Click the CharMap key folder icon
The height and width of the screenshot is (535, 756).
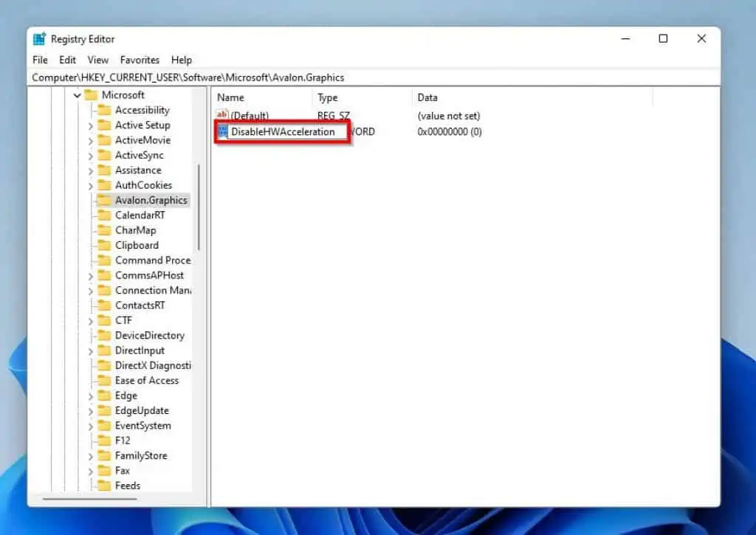coord(104,229)
